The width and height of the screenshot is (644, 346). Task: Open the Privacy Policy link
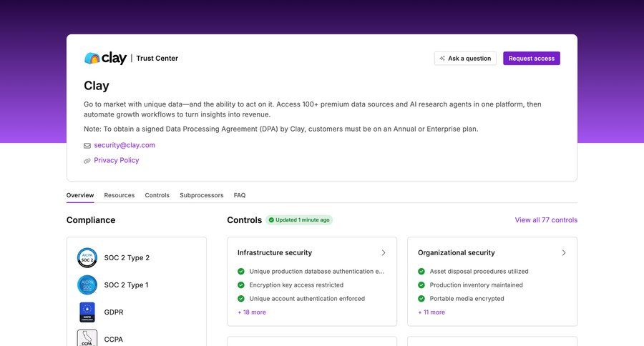(116, 160)
